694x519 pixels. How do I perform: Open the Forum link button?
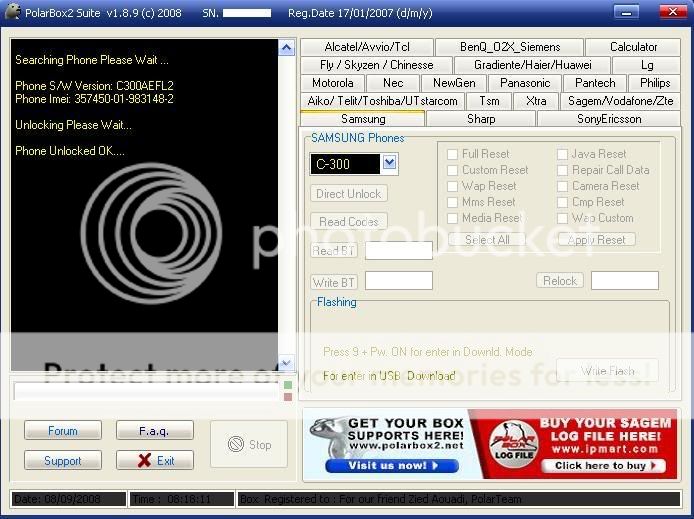(x=63, y=430)
